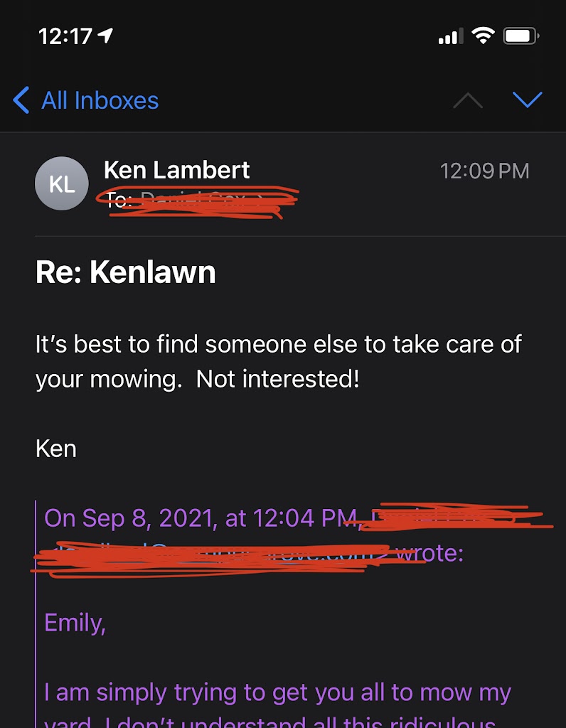The width and height of the screenshot is (566, 728).
Task: Tap the Wi-Fi status icon
Action: click(483, 36)
